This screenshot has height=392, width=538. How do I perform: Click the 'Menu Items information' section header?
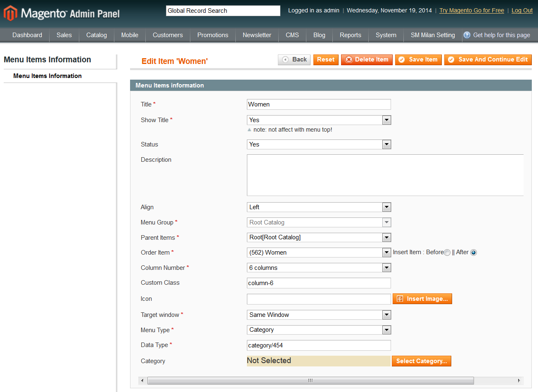tap(331, 85)
